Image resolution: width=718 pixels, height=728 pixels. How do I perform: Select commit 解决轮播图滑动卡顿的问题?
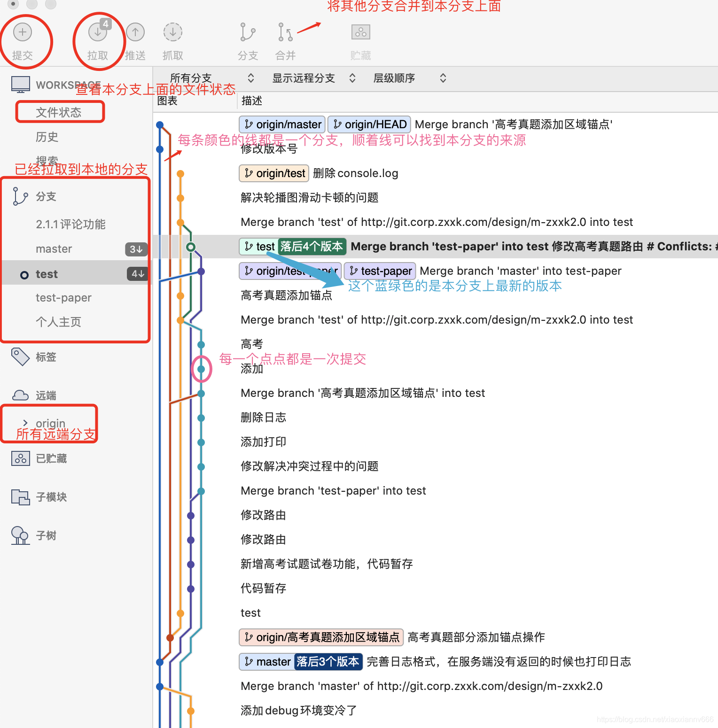(310, 198)
